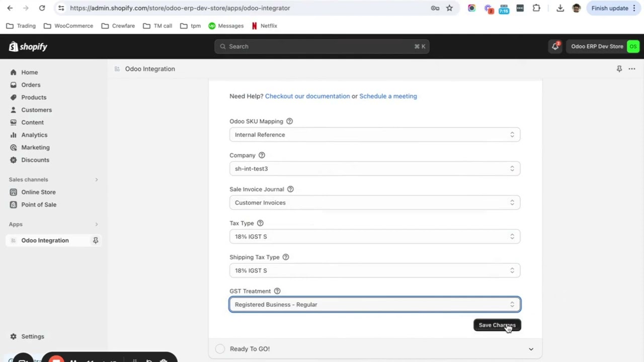This screenshot has width=644, height=362.
Task: Click the Shopify search bar
Action: 322,46
